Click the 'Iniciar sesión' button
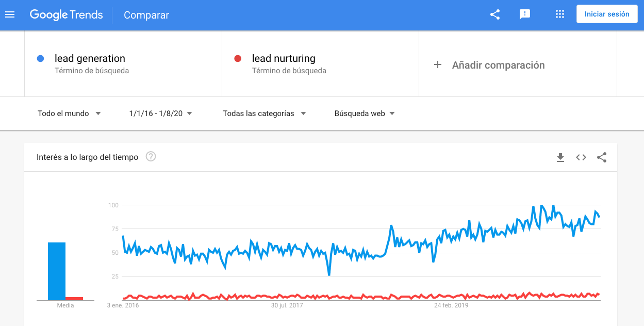This screenshot has width=644, height=326. pyautogui.click(x=607, y=14)
